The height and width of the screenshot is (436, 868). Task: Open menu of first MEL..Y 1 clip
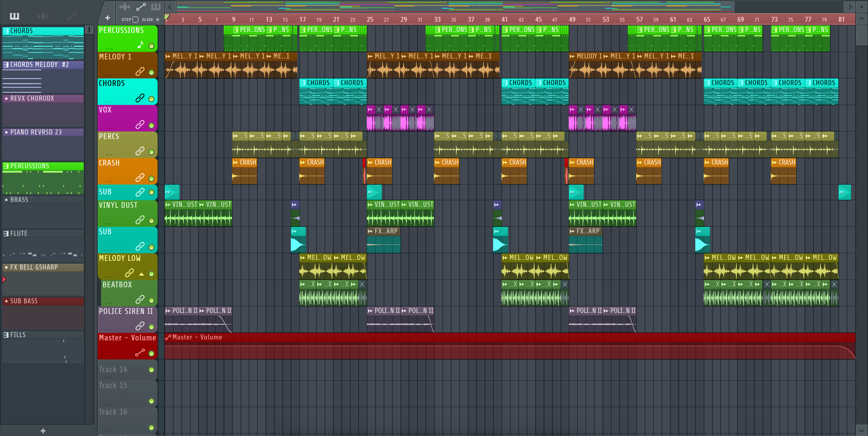tap(168, 56)
